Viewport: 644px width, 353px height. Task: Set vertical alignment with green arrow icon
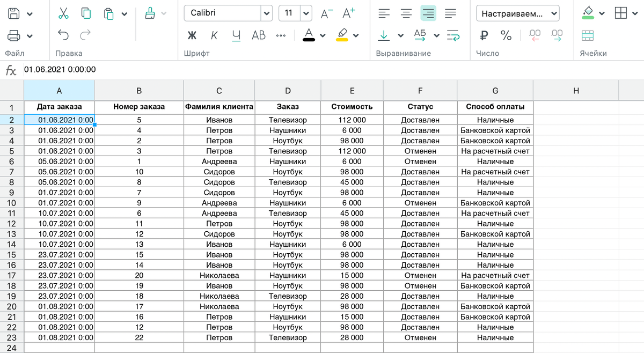(x=384, y=35)
